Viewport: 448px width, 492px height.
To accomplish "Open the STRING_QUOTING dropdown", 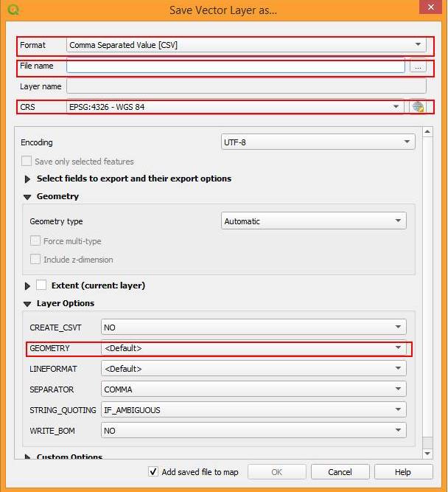I will click(x=253, y=410).
